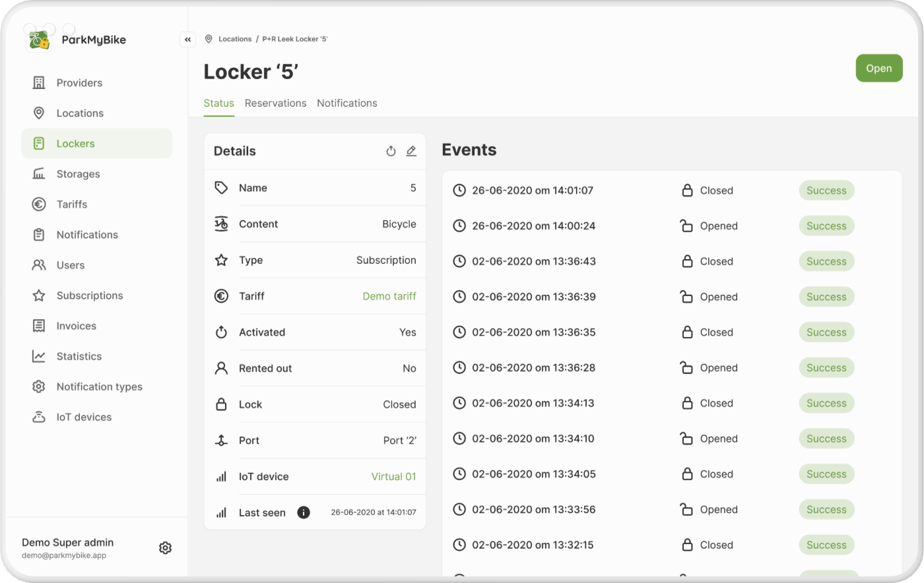924x583 pixels.
Task: Click Locations in the breadcrumb
Action: point(235,39)
